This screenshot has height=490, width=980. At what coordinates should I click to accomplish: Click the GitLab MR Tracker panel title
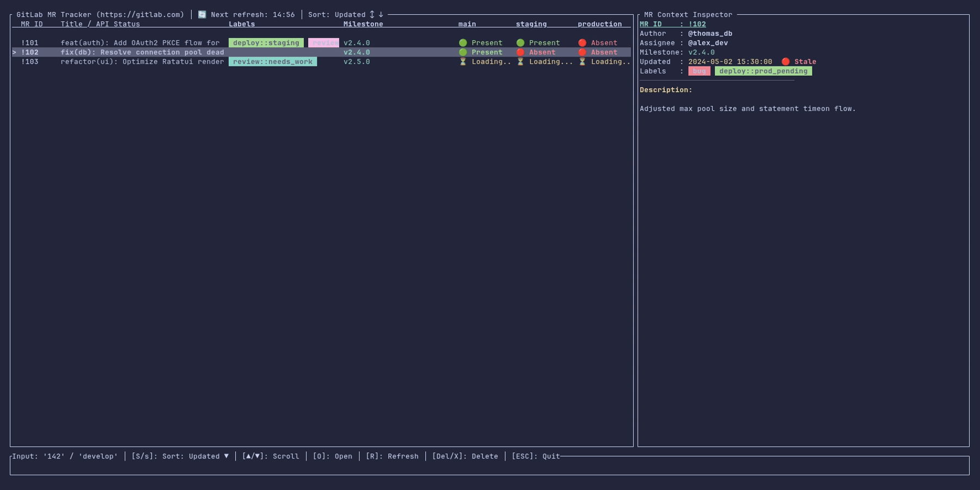coord(100,15)
